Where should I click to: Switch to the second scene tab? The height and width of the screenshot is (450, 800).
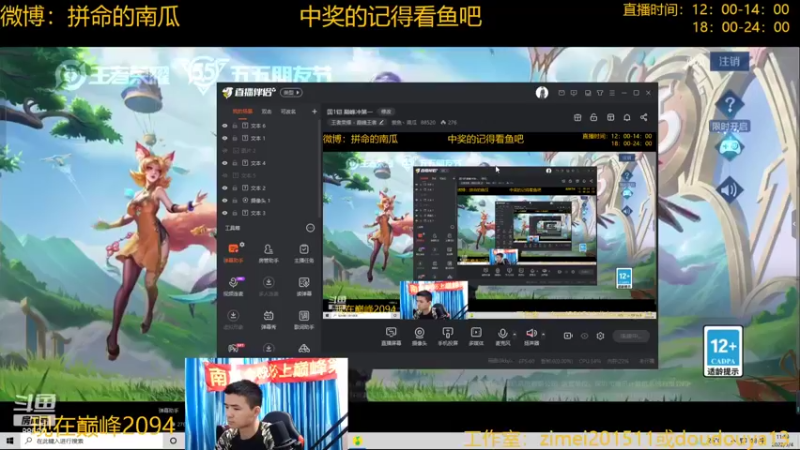(266, 111)
